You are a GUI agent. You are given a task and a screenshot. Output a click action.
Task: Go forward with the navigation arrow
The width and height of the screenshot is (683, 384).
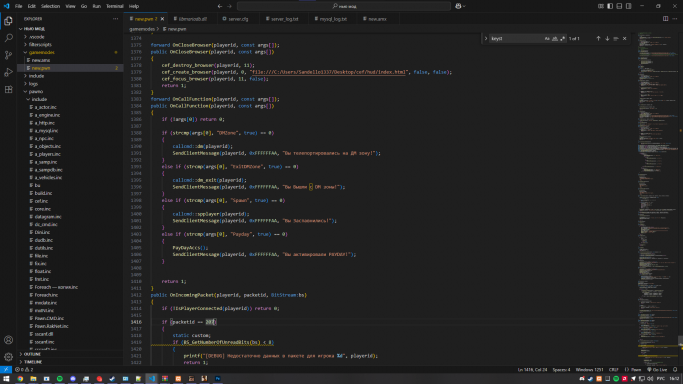click(x=230, y=6)
